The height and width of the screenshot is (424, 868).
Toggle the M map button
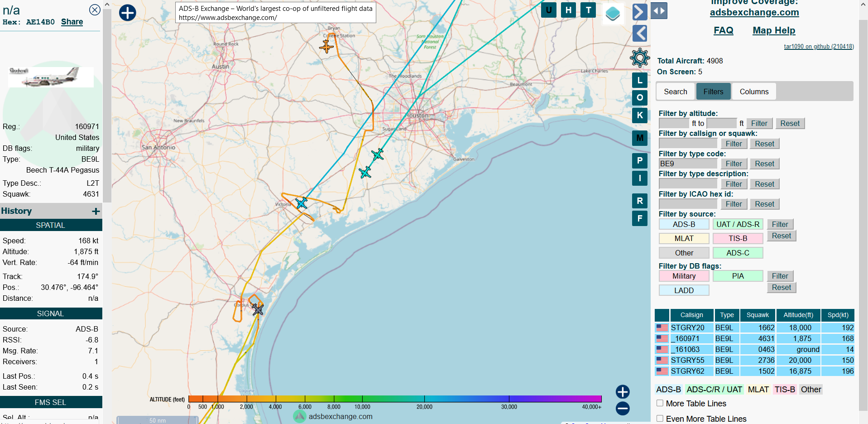coord(640,138)
